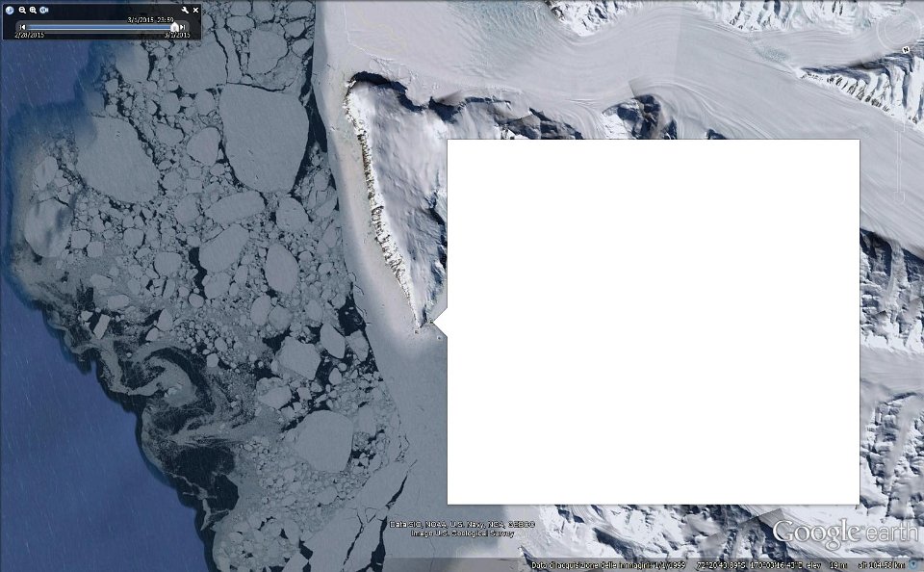This screenshot has height=572, width=924.
Task: Start the time animation playback
Action: click(x=44, y=10)
